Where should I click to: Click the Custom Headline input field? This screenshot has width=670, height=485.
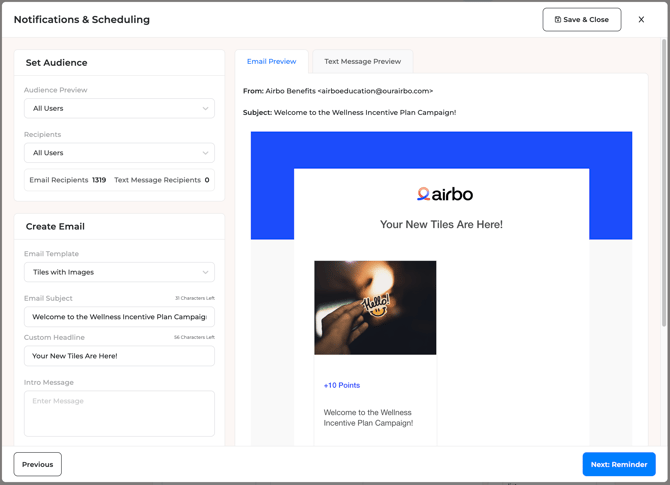point(119,356)
